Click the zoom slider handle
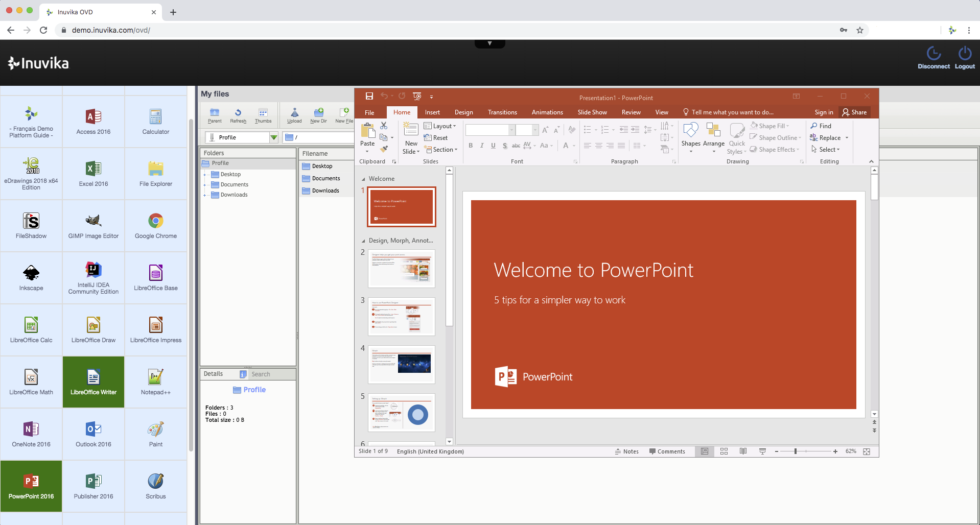This screenshot has height=525, width=980. pos(796,451)
